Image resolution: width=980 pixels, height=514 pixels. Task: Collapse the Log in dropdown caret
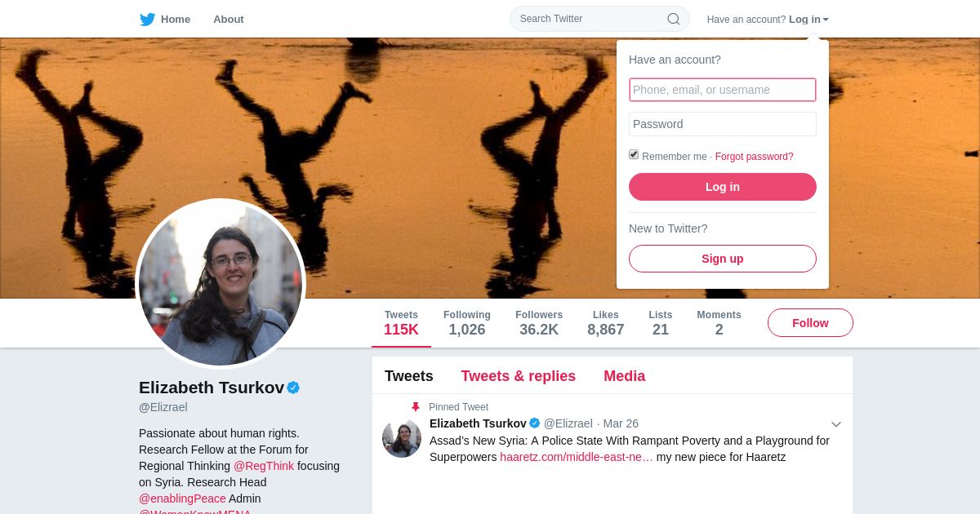(x=826, y=20)
